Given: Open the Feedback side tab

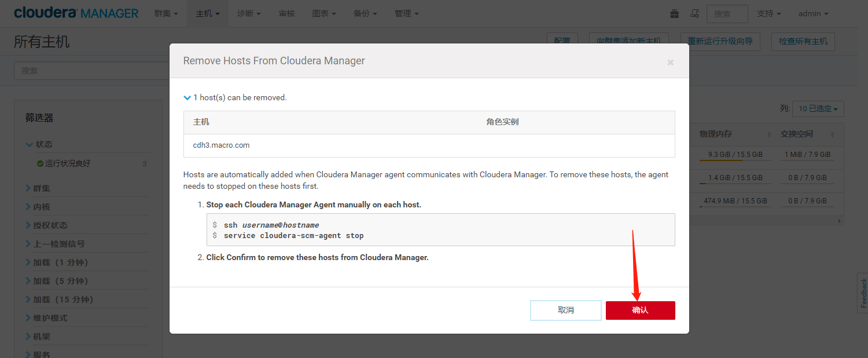Looking at the screenshot, I should (863, 293).
